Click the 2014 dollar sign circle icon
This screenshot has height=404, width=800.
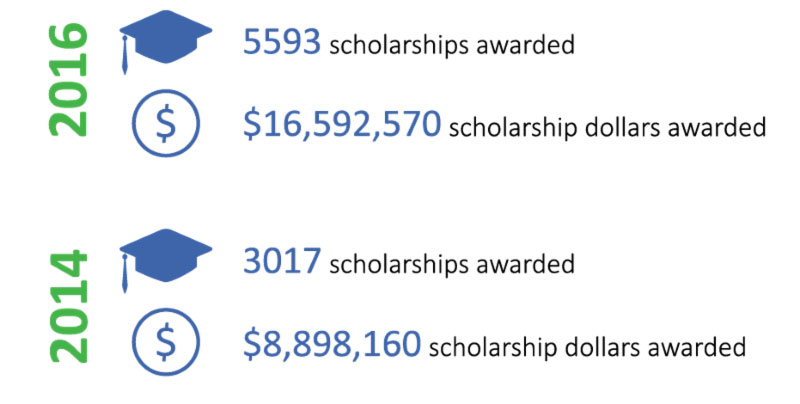pos(165,342)
